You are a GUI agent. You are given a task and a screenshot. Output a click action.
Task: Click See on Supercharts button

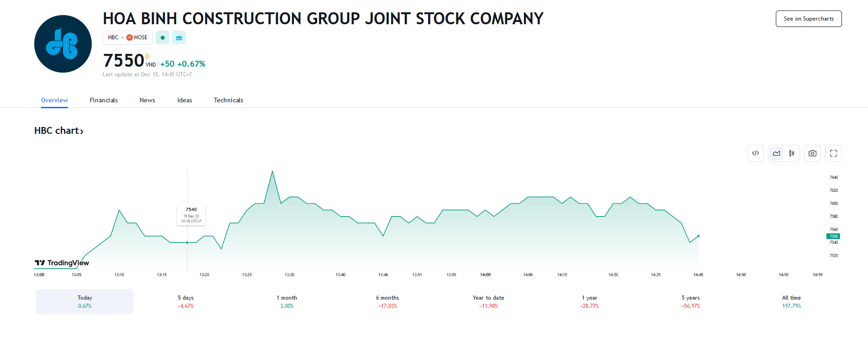click(808, 19)
